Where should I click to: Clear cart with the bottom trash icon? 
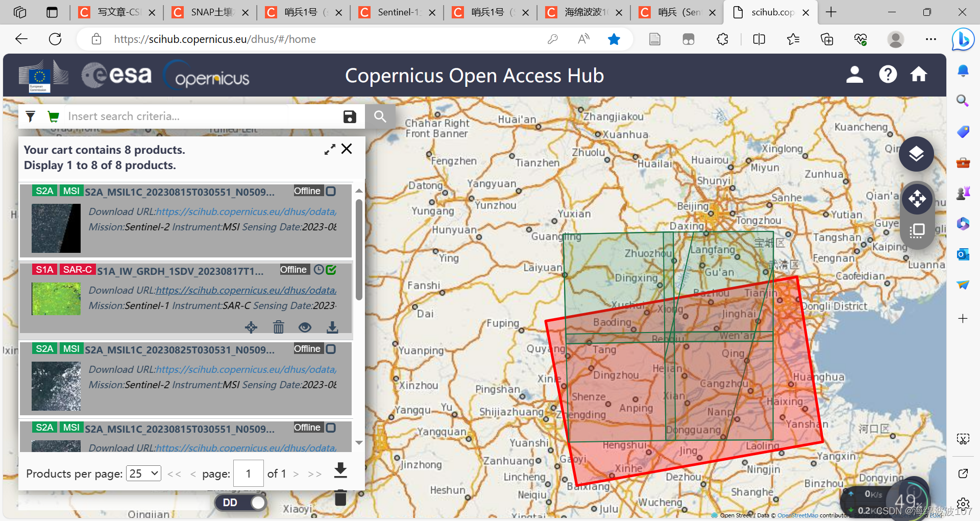[340, 498]
